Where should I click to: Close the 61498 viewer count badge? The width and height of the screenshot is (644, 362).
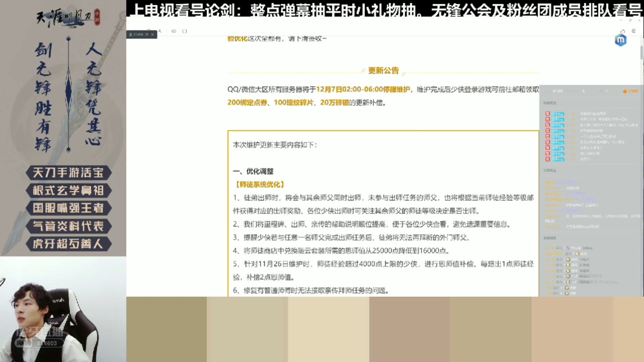point(153,35)
